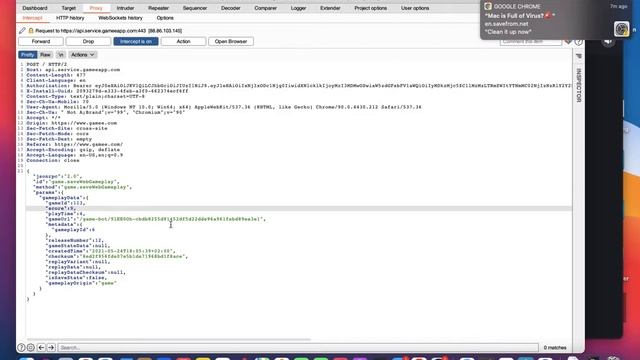Click the highlight color icon by the comment field
The width and height of the screenshot is (640, 360).
coord(568,42)
